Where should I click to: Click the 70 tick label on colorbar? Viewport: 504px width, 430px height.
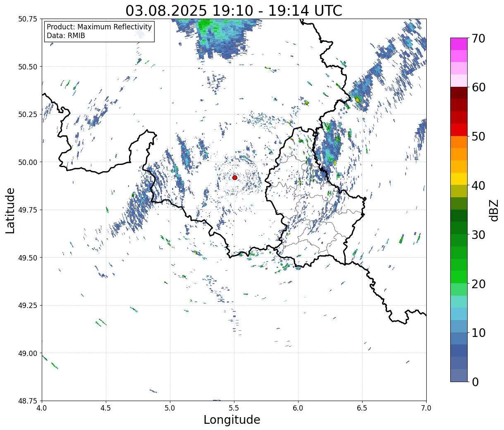[x=478, y=38]
